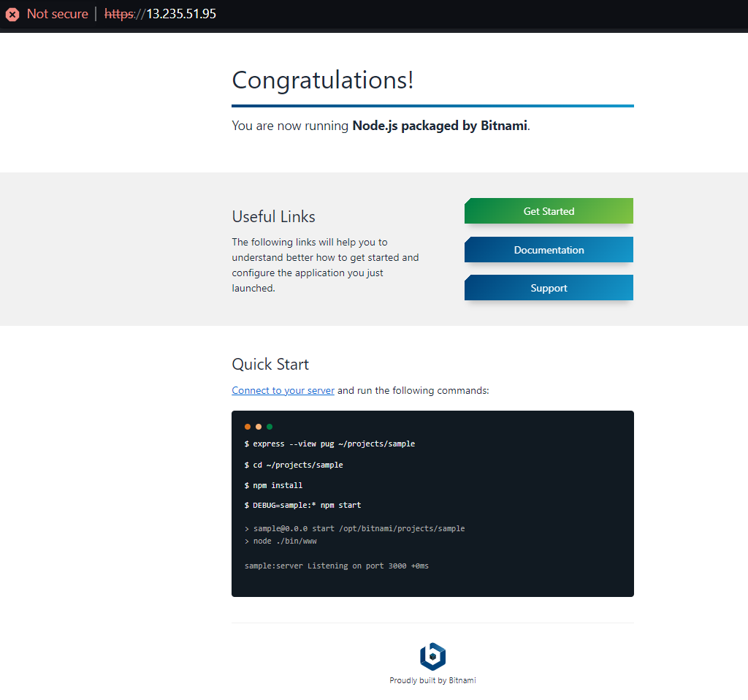The width and height of the screenshot is (748, 700).
Task: Click the Not secure label in address bar
Action: [x=57, y=14]
